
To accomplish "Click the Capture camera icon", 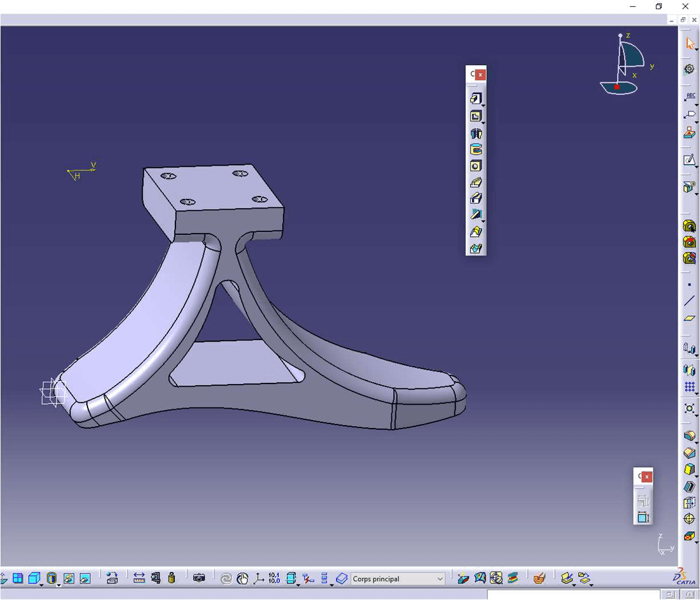I will 199,578.
